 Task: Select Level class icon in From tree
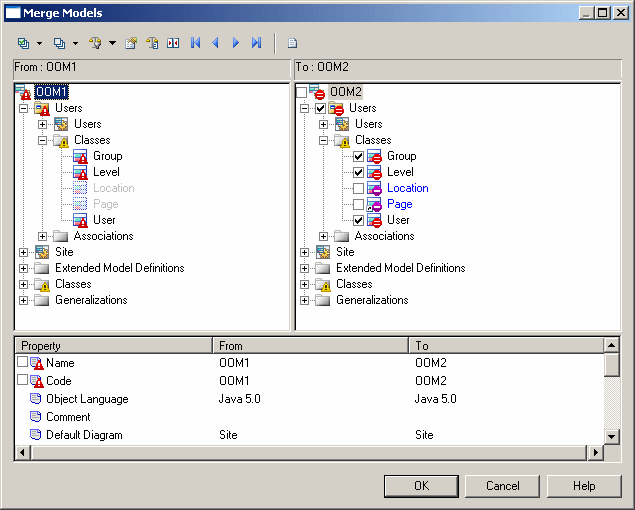tap(80, 172)
